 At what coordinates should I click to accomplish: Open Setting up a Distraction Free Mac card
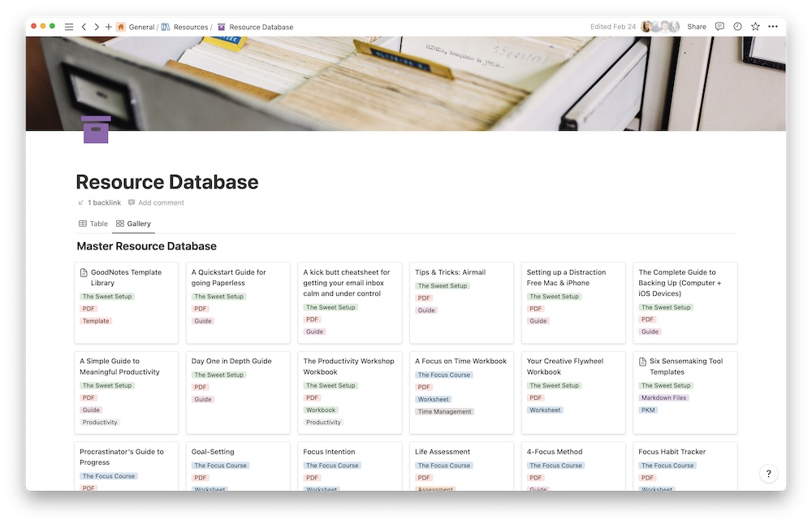tap(573, 302)
